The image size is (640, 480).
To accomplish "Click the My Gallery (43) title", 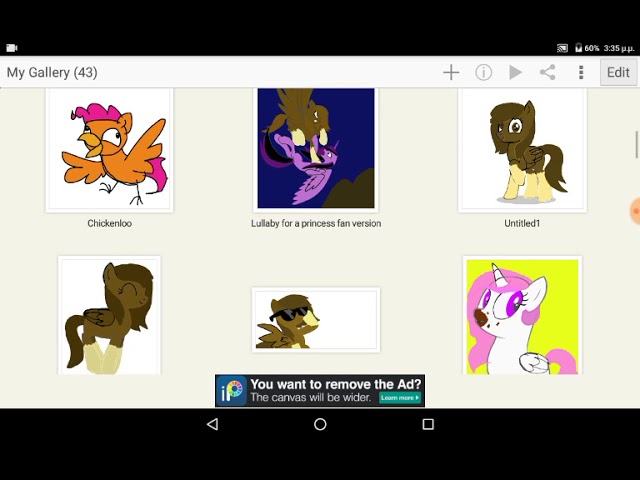I will click(x=52, y=73).
